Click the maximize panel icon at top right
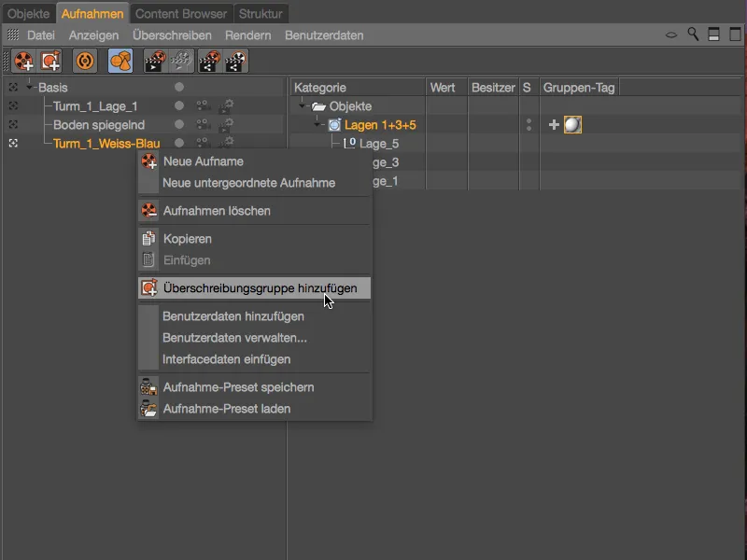Image resolution: width=747 pixels, height=560 pixels. click(x=735, y=35)
